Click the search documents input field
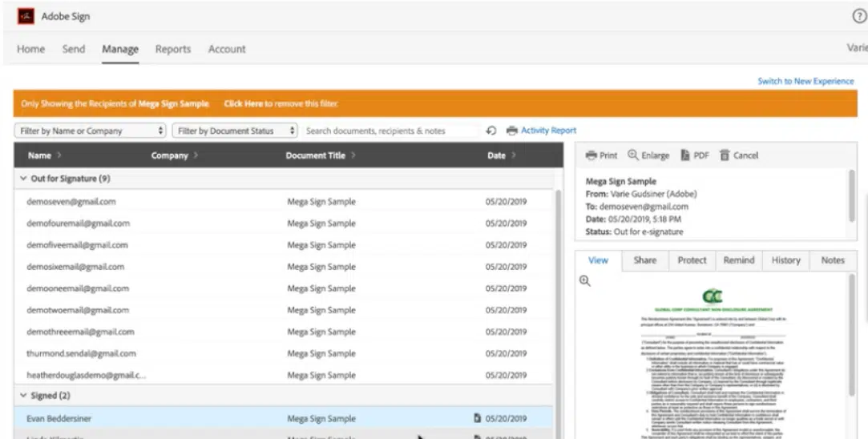Viewport: 868px width, 439px height. click(391, 131)
